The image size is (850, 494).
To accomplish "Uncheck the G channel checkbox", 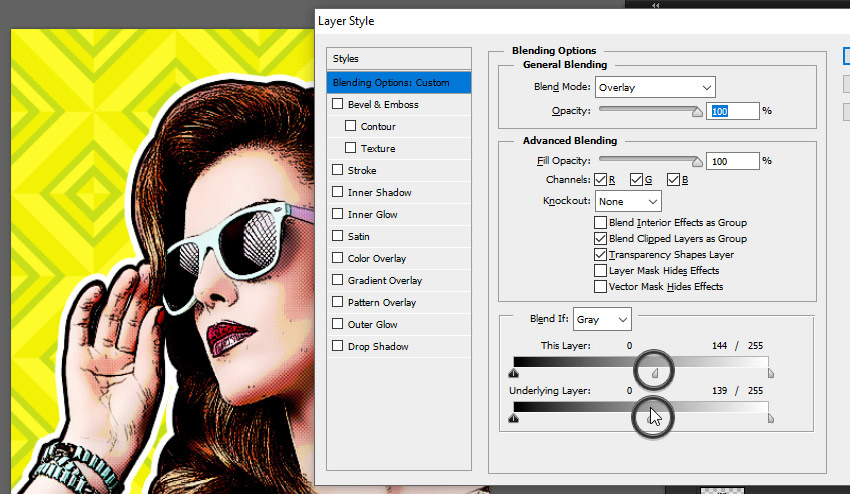I will coord(636,179).
